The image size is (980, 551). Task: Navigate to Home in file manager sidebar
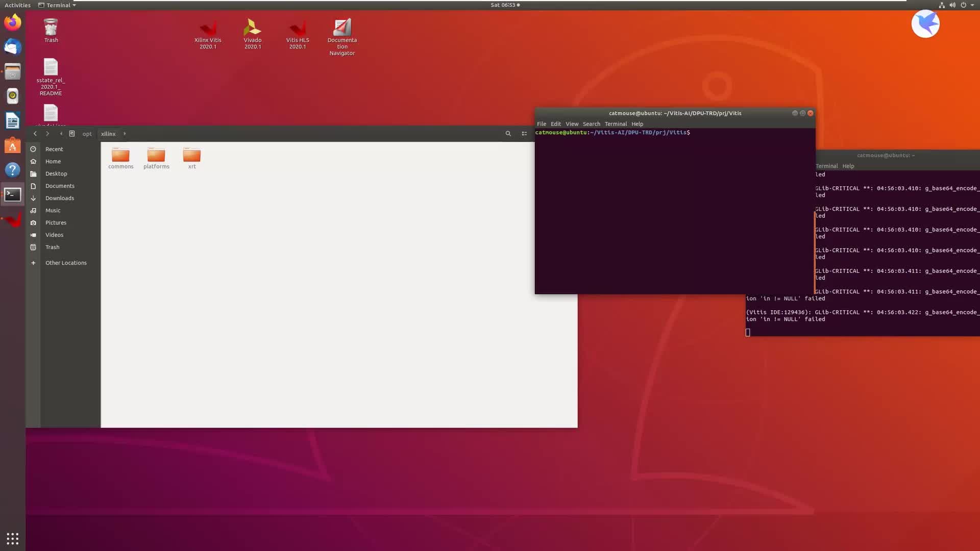53,161
